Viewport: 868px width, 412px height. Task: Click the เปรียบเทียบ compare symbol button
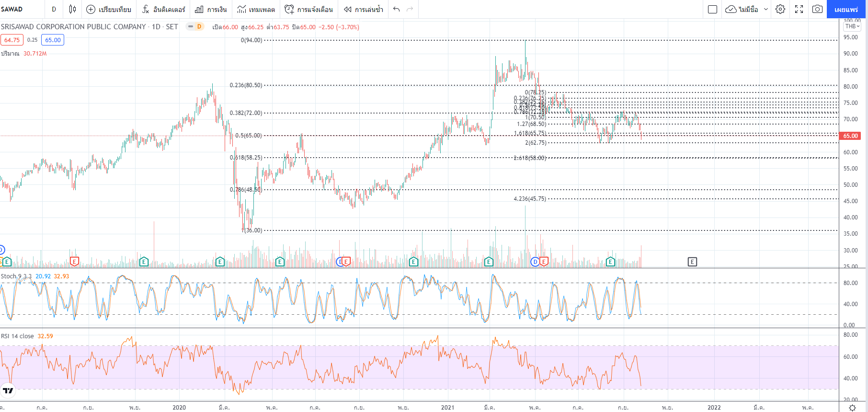coord(109,9)
